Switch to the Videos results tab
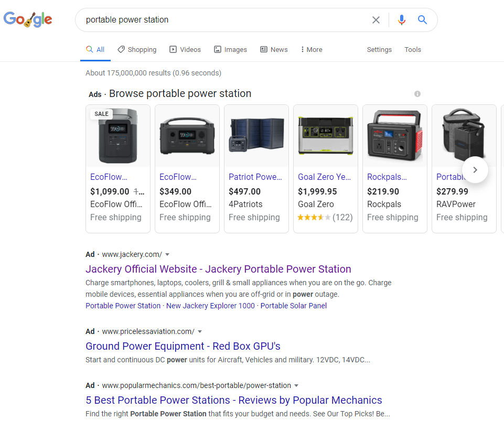This screenshot has width=504, height=431. (x=185, y=49)
